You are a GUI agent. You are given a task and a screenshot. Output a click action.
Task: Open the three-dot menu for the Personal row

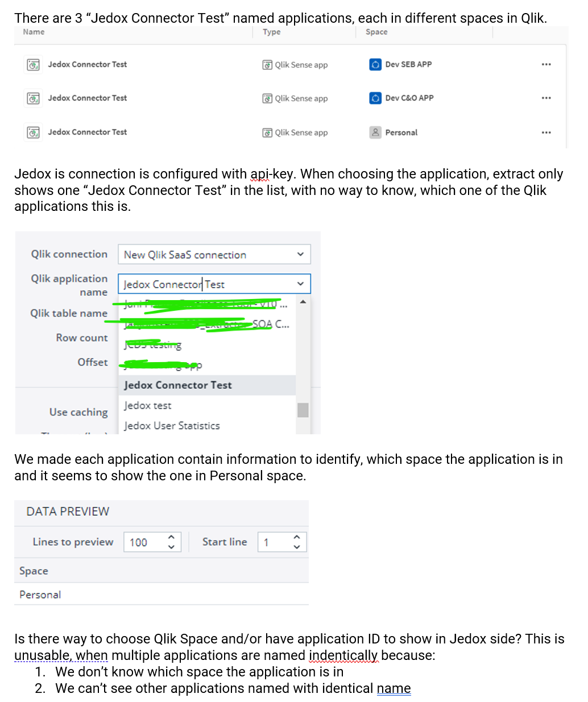[x=546, y=132]
